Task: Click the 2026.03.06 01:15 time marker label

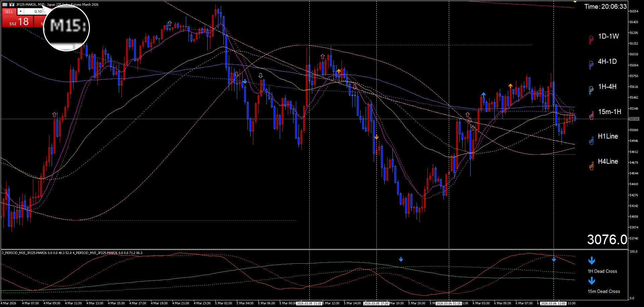Action: point(448,303)
